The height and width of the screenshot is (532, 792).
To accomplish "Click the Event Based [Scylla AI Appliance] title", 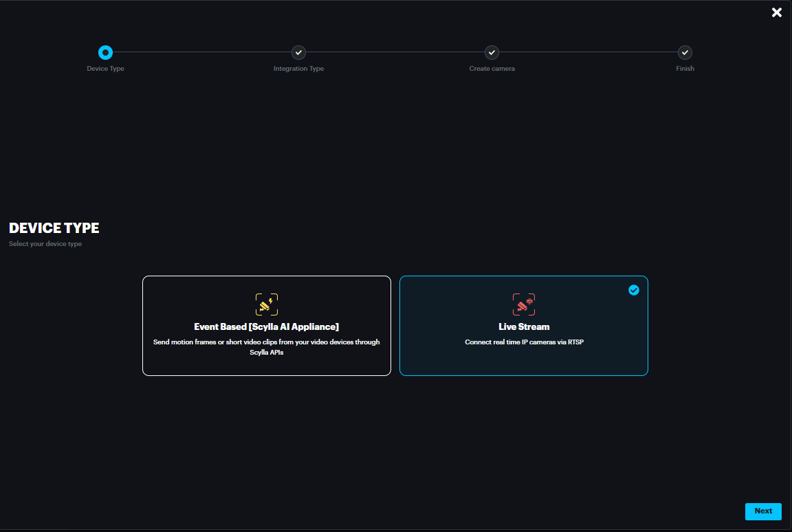I will click(266, 327).
